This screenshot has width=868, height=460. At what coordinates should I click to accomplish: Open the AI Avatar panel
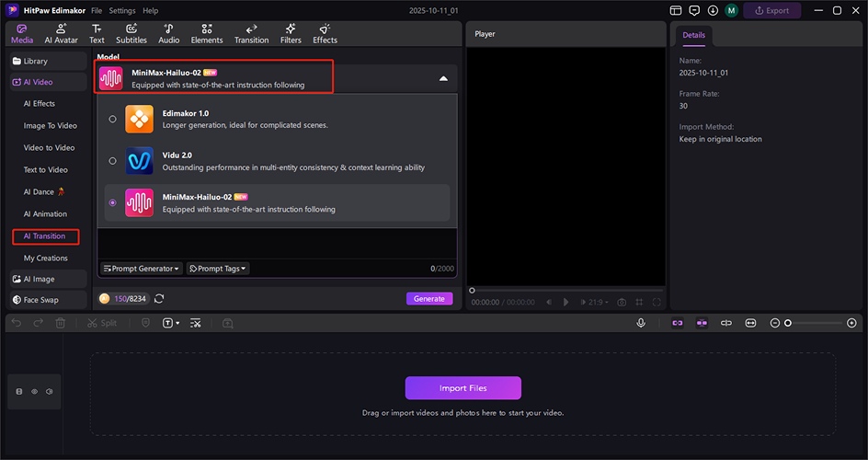[62, 33]
